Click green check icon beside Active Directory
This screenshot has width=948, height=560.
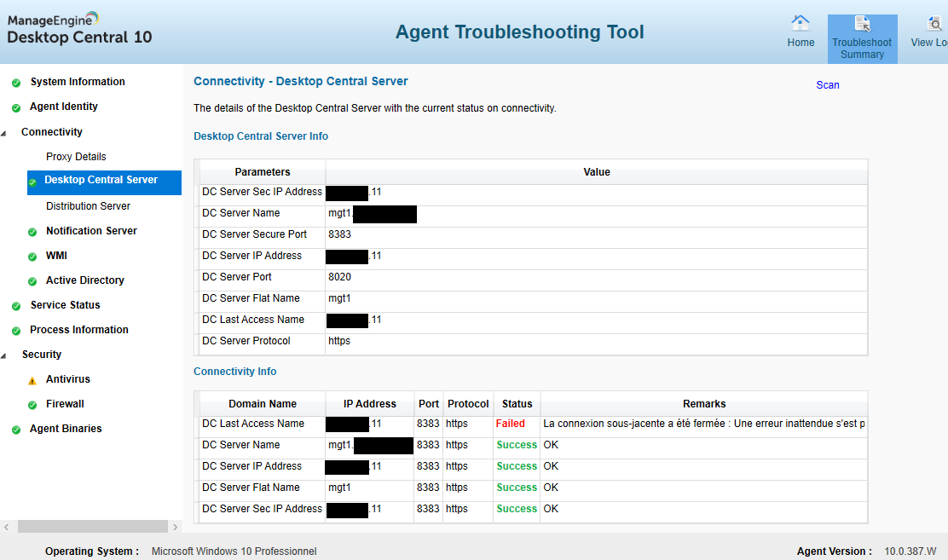coord(32,282)
